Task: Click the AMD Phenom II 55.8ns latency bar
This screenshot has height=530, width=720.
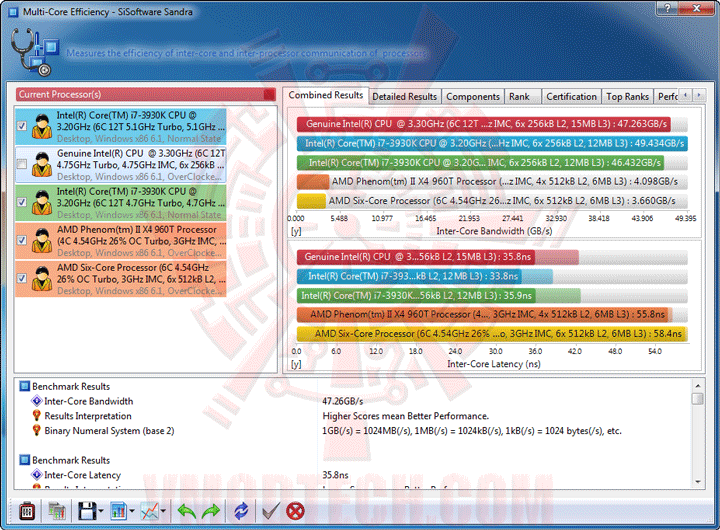Action: pos(484,315)
